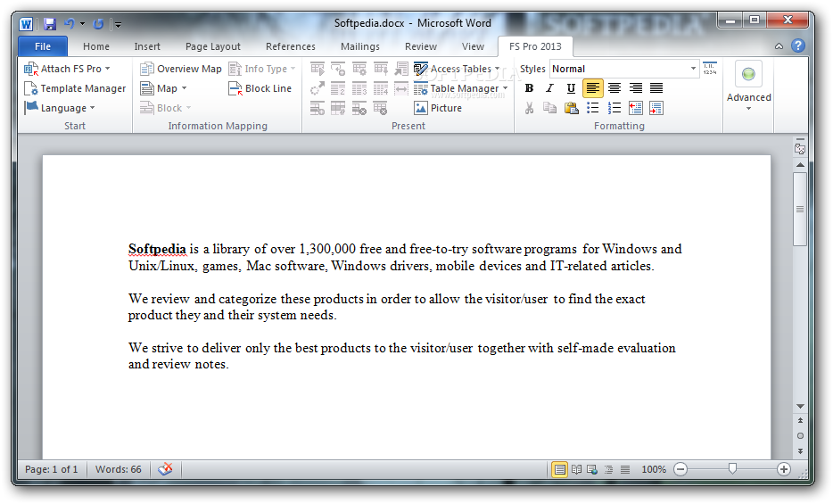Switch to the Review tab
The image size is (833, 504).
click(421, 46)
